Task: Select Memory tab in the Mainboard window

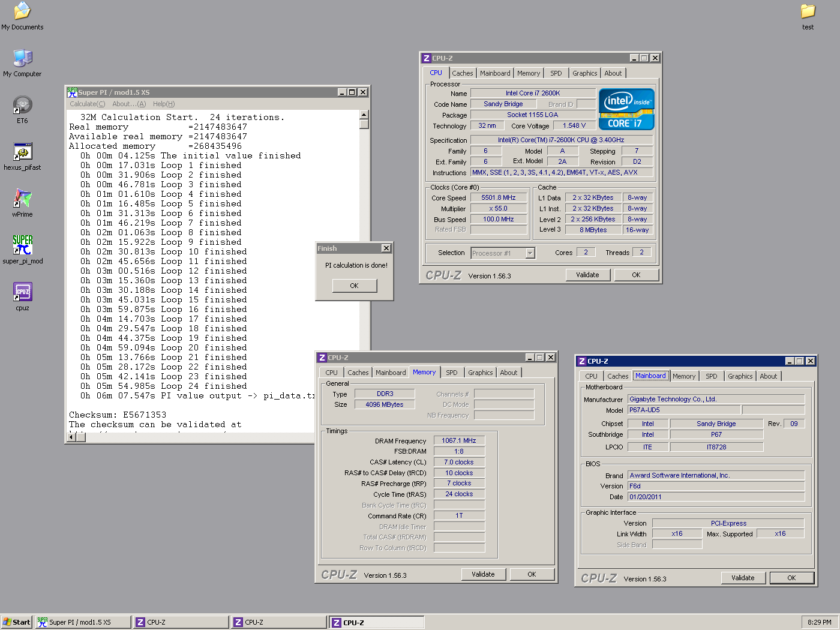Action: (684, 376)
